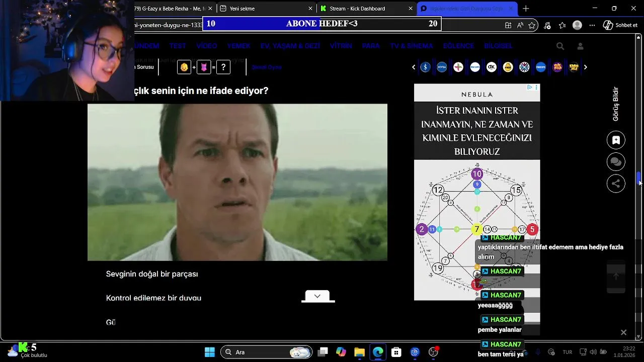Image resolution: width=644 pixels, height=362 pixels.
Task: Open Copilot app on taskbar
Action: pyautogui.click(x=341, y=352)
